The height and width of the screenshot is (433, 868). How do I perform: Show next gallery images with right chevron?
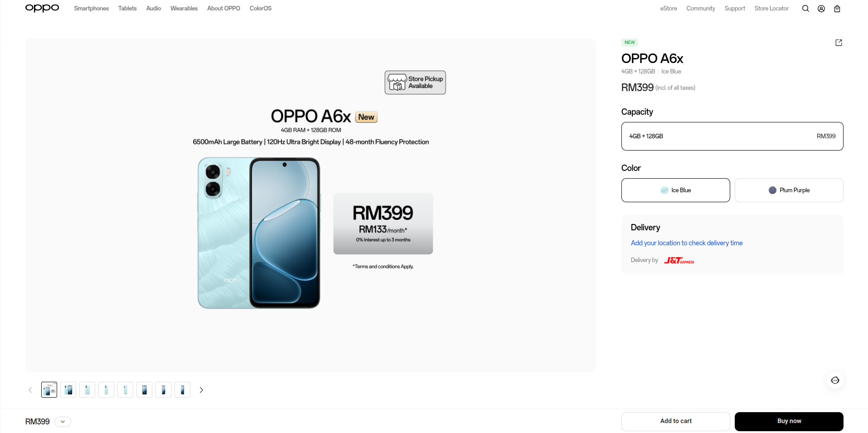201,390
